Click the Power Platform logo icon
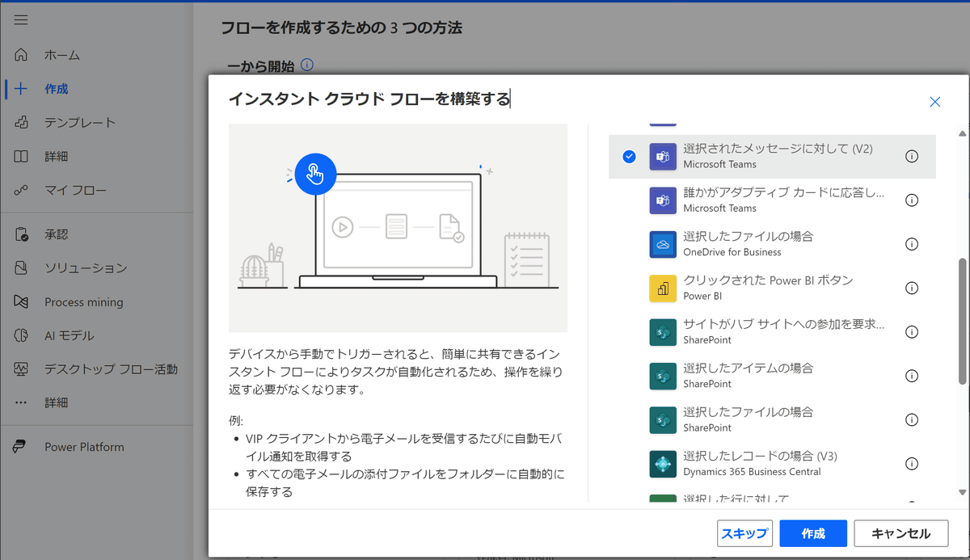970x560 pixels. coord(21,447)
